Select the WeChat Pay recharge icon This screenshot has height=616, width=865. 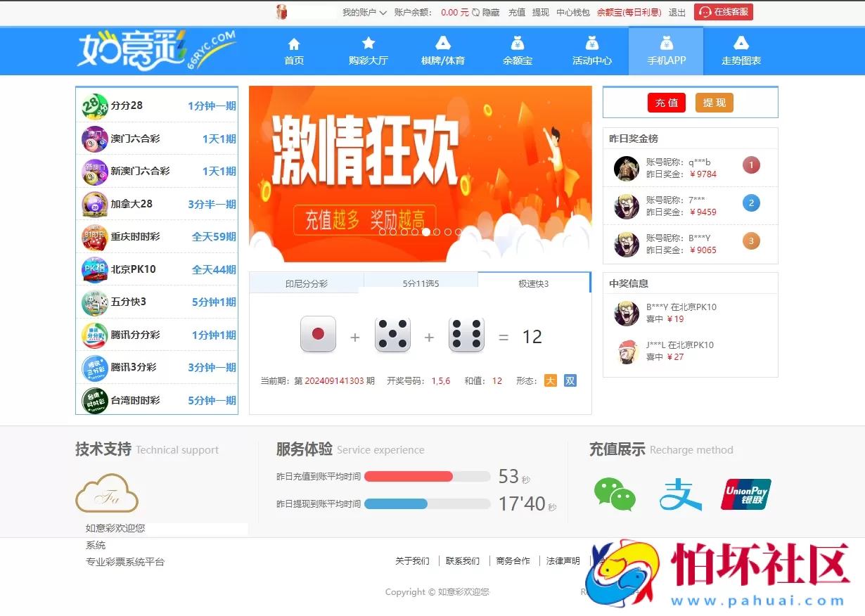point(615,494)
